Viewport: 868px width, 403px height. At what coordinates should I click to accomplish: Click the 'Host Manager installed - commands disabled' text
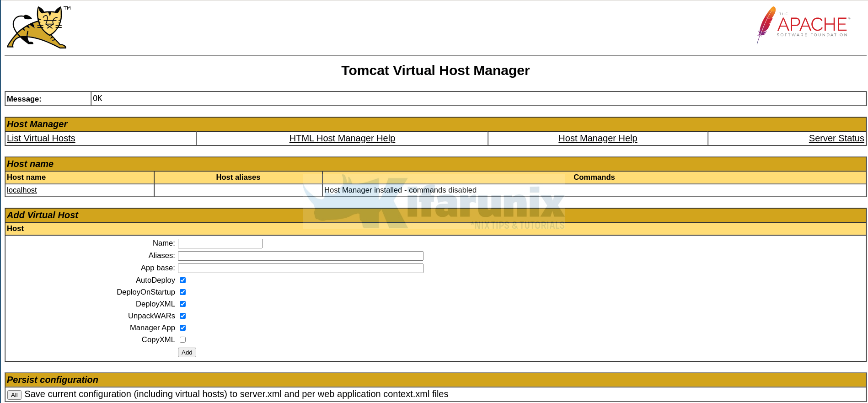[x=400, y=190]
